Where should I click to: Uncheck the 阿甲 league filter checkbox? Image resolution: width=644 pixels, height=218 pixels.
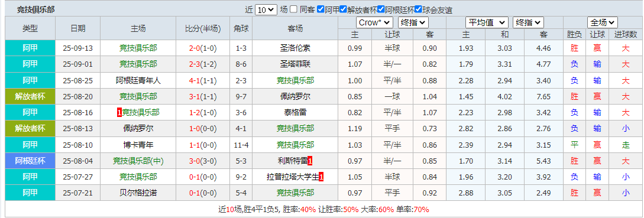[x=321, y=9]
